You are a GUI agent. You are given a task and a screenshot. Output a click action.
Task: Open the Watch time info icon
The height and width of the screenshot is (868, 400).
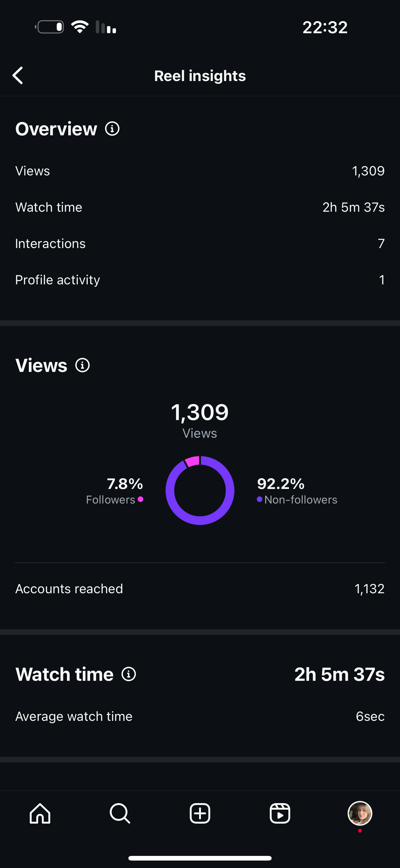coord(129,674)
